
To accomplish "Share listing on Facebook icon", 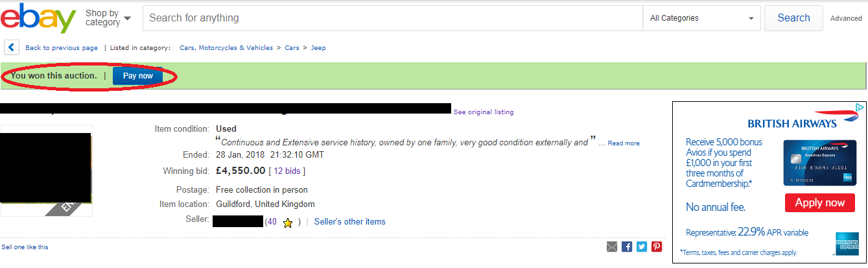I will pyautogui.click(x=627, y=247).
